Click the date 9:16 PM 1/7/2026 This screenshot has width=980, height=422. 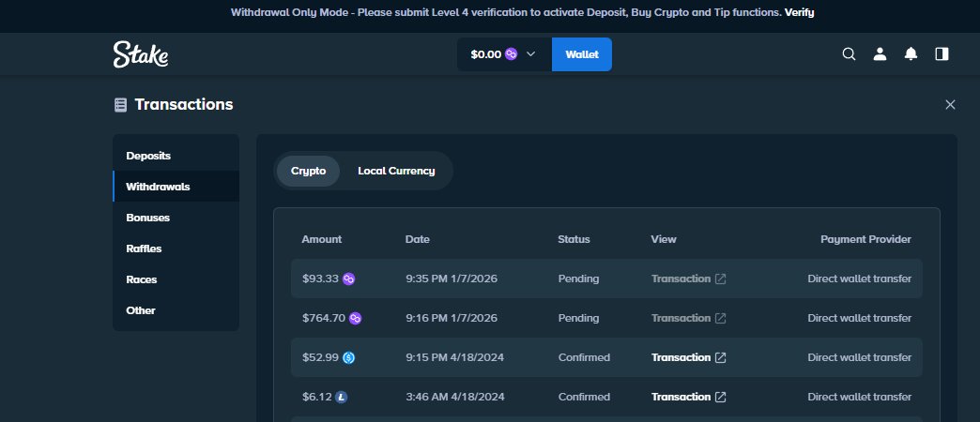(452, 318)
